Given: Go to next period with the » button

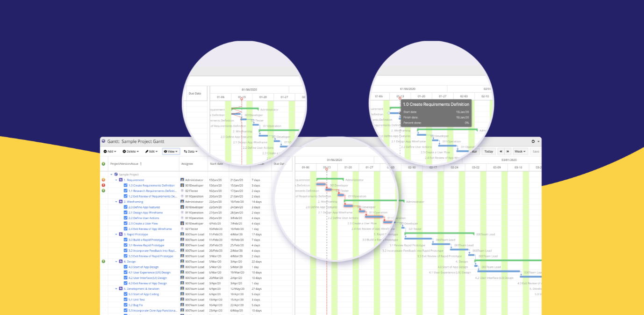Looking at the screenshot, I should pos(508,152).
